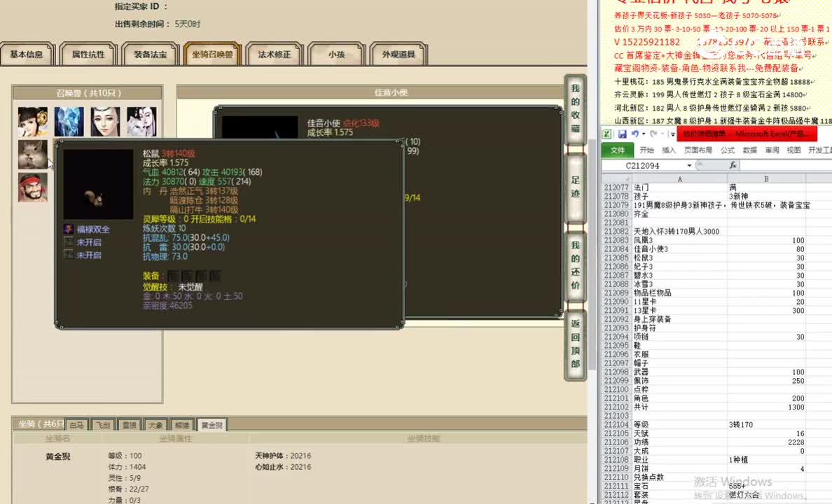Screen dimensions: 832x504
Task: Select the blue ice crystal summon portrait
Action: (x=69, y=122)
